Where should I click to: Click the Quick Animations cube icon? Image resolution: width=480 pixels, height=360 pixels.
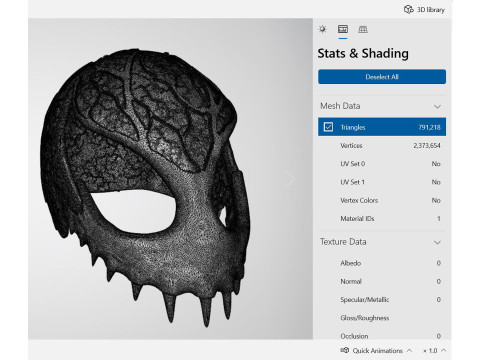click(345, 350)
